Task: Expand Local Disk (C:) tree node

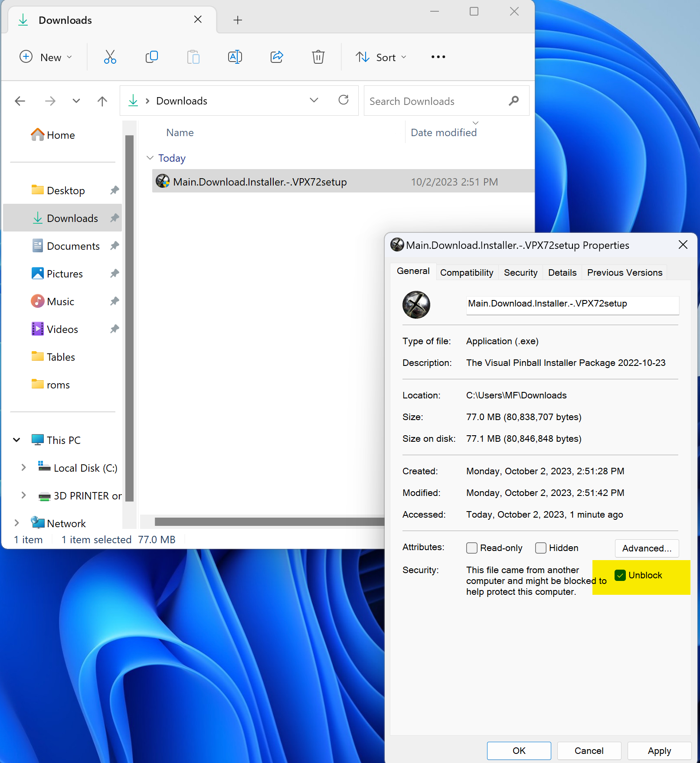Action: [x=23, y=468]
